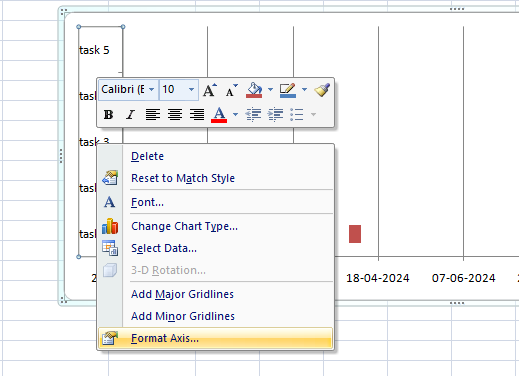Click the bullets list icon
The height and width of the screenshot is (376, 519).
[297, 115]
